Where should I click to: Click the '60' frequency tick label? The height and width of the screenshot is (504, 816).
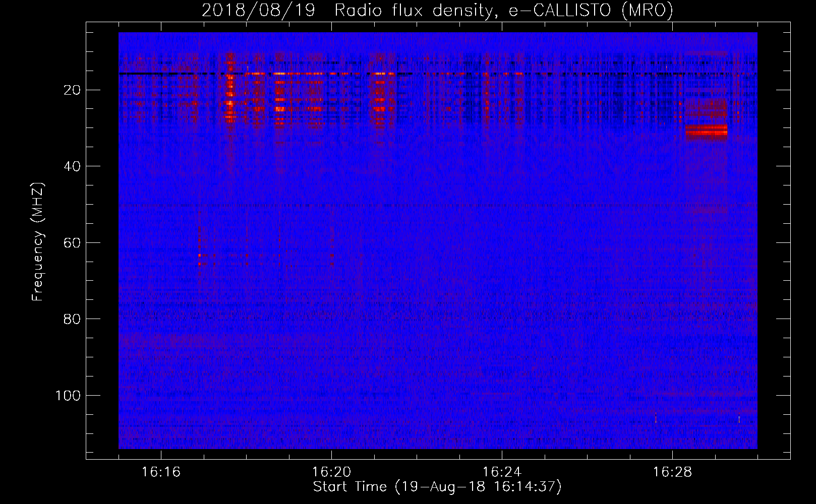point(72,243)
